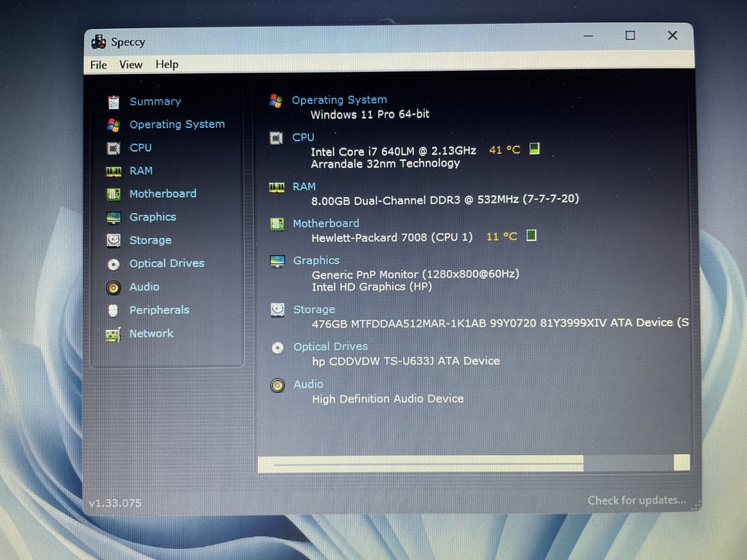747x560 pixels.
Task: Click the 41 °C CPU temperature value
Action: coord(505,150)
